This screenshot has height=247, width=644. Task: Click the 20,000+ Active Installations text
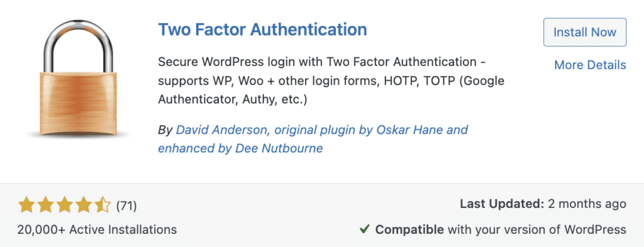(x=97, y=229)
